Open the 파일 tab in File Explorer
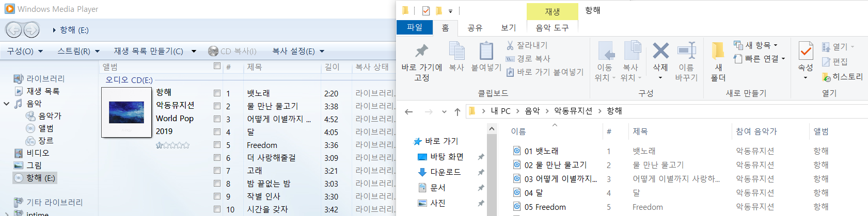 [x=415, y=27]
